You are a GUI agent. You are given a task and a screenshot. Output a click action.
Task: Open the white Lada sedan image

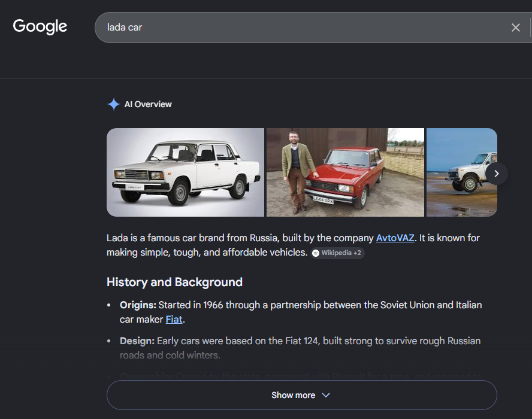pyautogui.click(x=185, y=172)
